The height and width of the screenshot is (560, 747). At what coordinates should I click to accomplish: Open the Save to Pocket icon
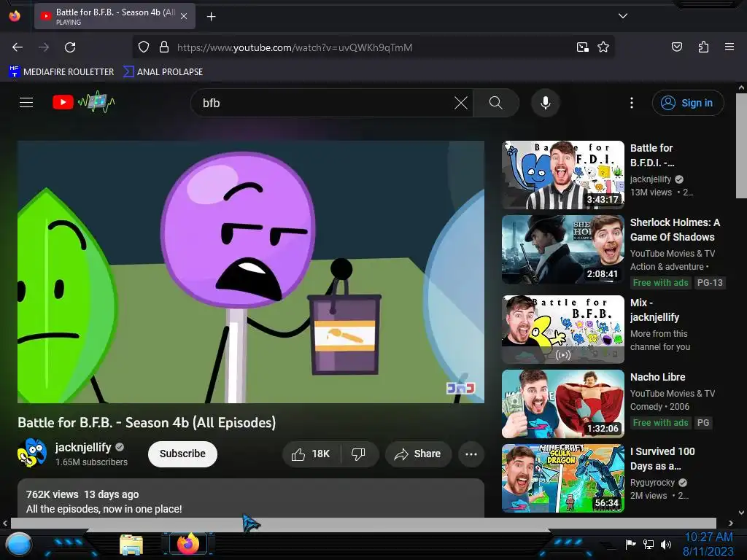tap(676, 47)
